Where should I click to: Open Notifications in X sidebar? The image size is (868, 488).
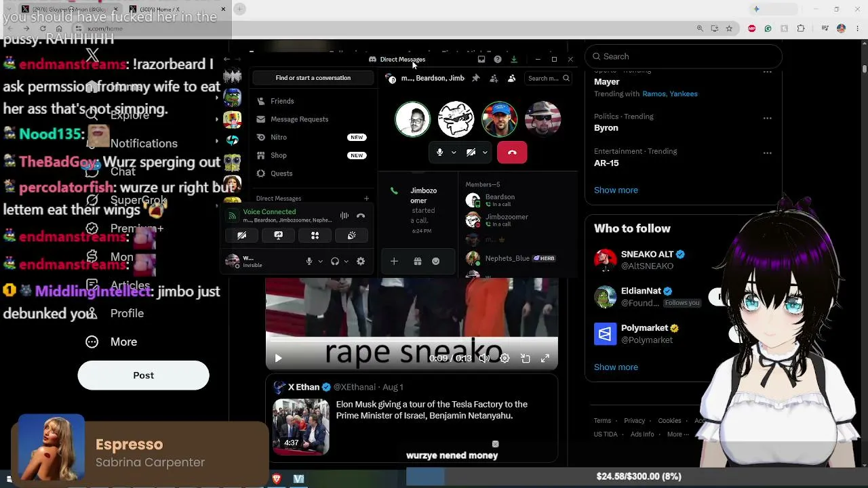[x=132, y=144]
